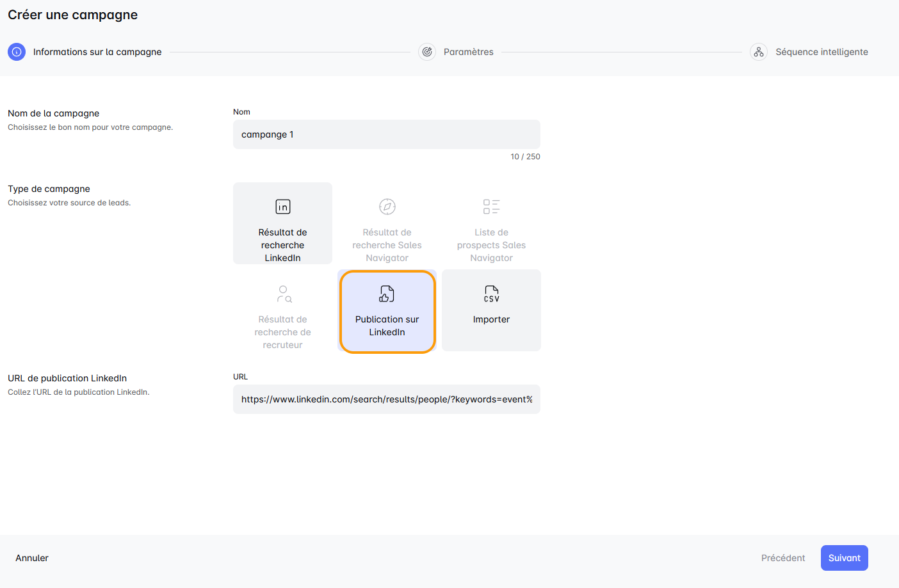Click the Précédent button
The image size is (899, 588).
tap(782, 558)
